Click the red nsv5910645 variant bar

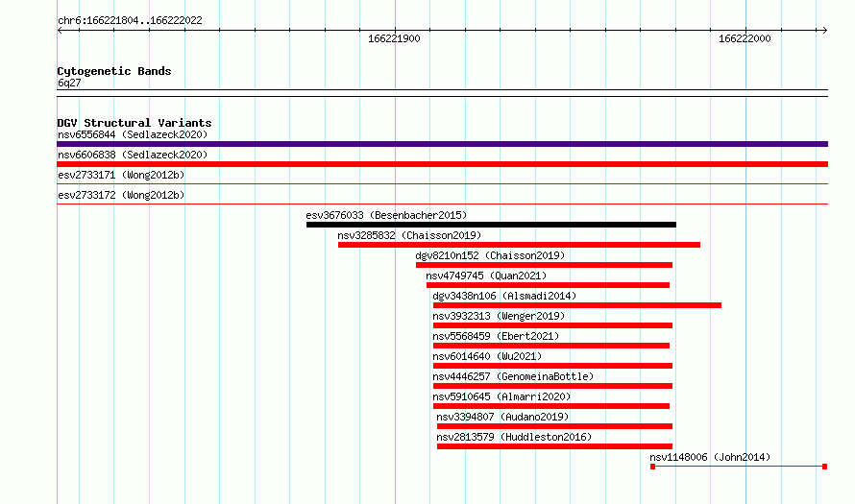point(551,406)
